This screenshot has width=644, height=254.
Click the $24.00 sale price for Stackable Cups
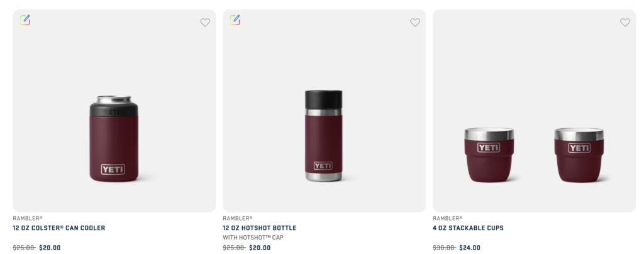[x=470, y=248]
